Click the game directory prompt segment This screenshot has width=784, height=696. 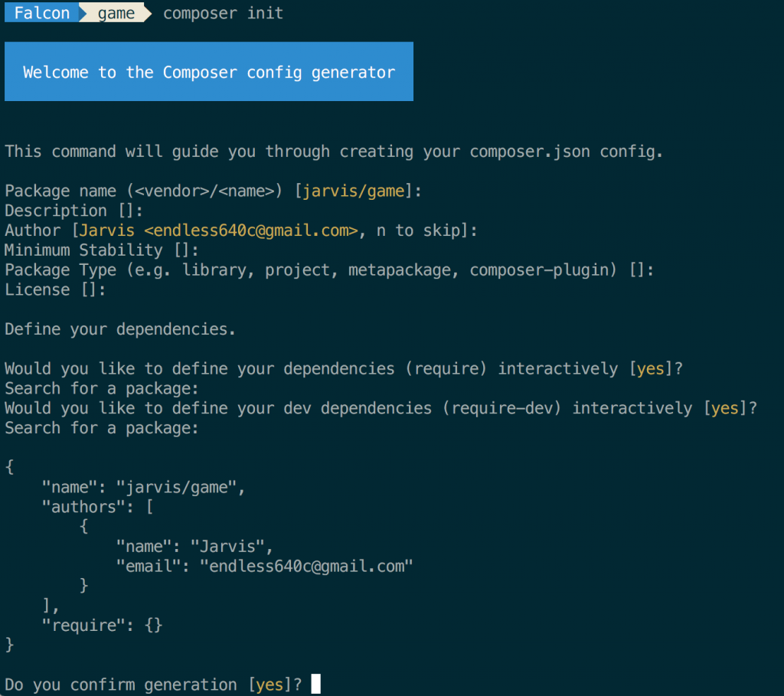pyautogui.click(x=116, y=12)
